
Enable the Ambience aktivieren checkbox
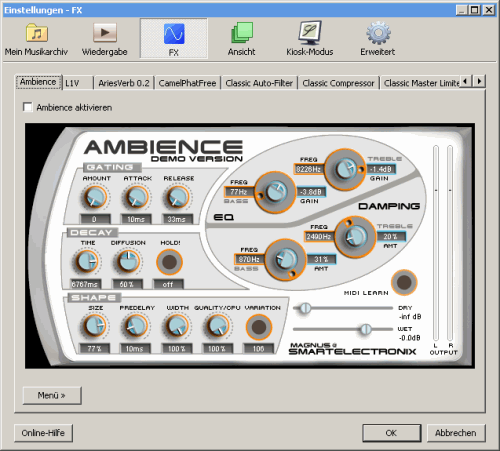pos(28,107)
